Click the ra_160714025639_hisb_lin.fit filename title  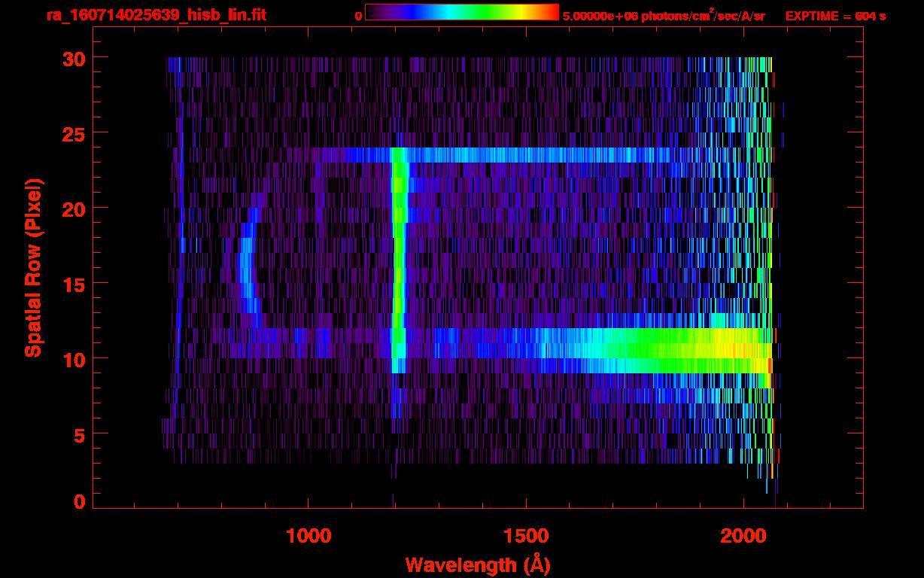click(156, 15)
